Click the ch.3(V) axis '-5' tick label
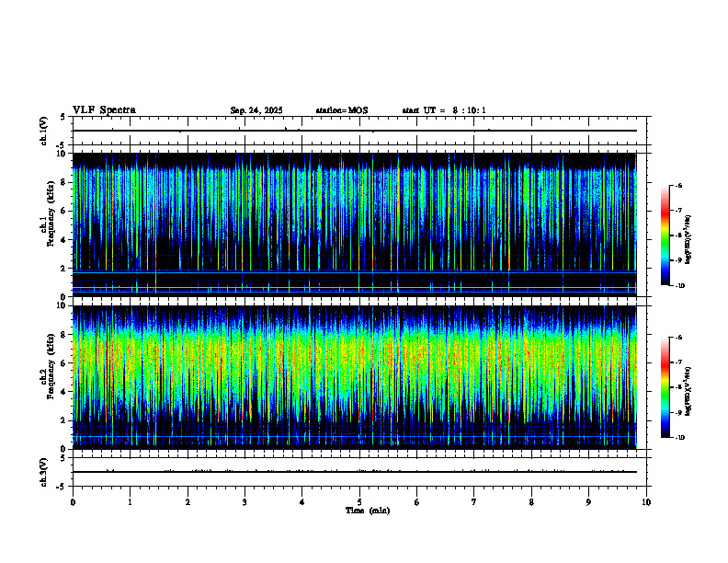728x563 pixels. pyautogui.click(x=61, y=487)
